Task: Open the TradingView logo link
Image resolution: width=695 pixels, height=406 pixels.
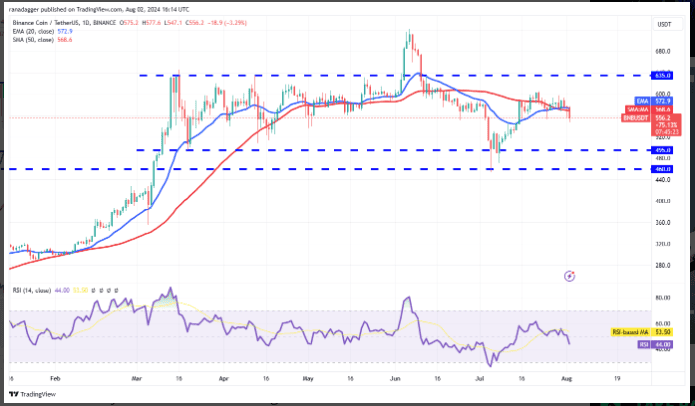Action: 33,394
